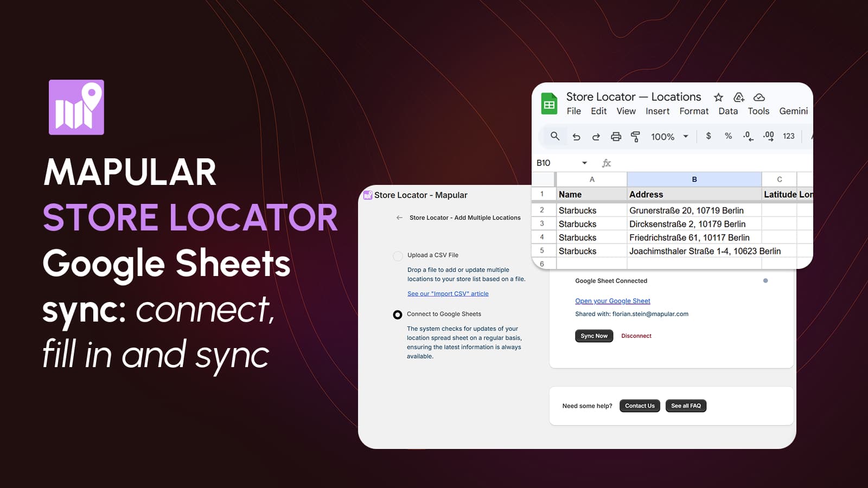
Task: Redo the last action
Action: tap(596, 136)
